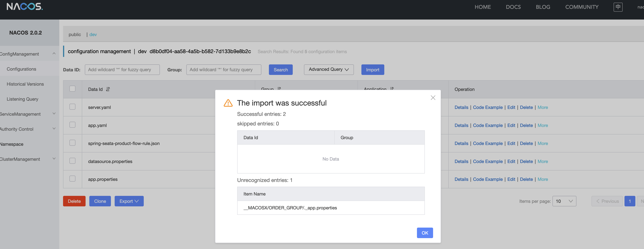Viewport: 644px width, 249px height.
Task: Open Code Example for spring-seata-product-flow-rule.json
Action: point(488,143)
